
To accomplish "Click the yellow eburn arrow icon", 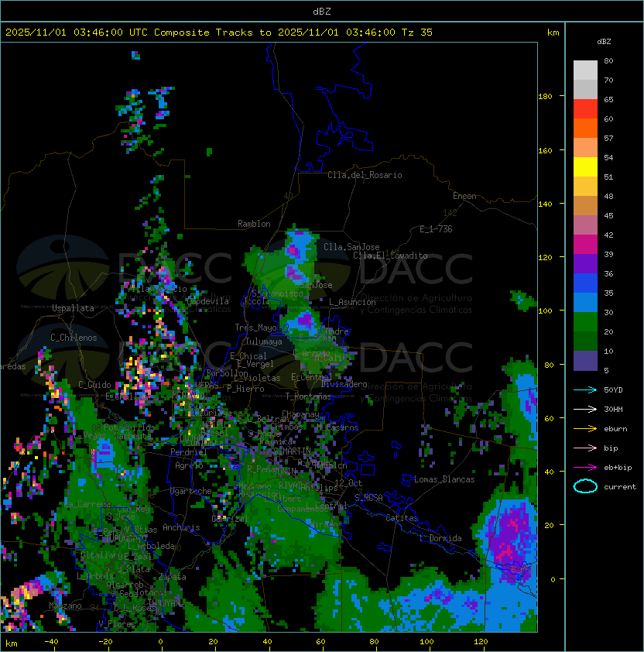I will pyautogui.click(x=585, y=429).
